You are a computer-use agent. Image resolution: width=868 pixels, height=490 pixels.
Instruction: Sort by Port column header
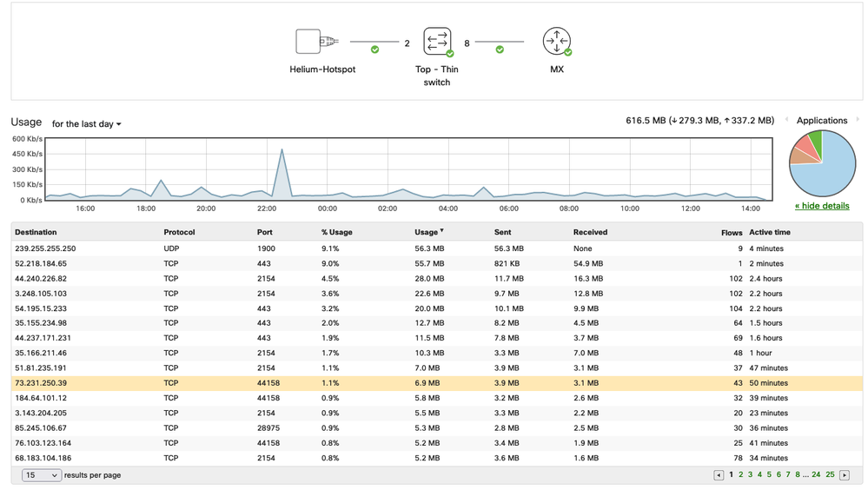pos(265,232)
